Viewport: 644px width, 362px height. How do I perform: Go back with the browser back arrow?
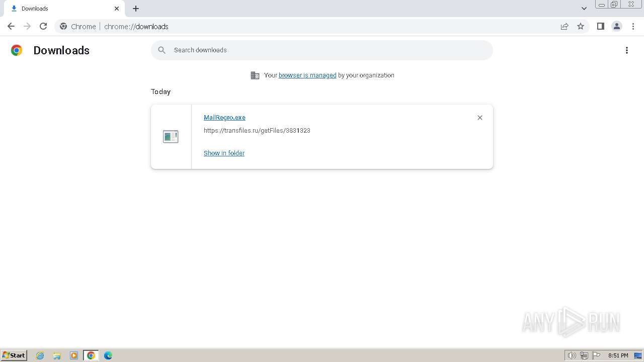(x=11, y=26)
